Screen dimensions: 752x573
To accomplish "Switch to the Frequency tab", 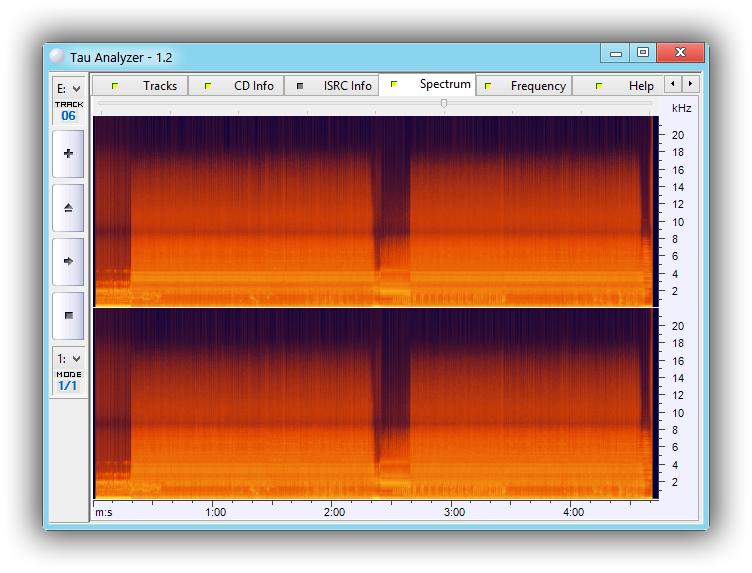I will coord(524,86).
